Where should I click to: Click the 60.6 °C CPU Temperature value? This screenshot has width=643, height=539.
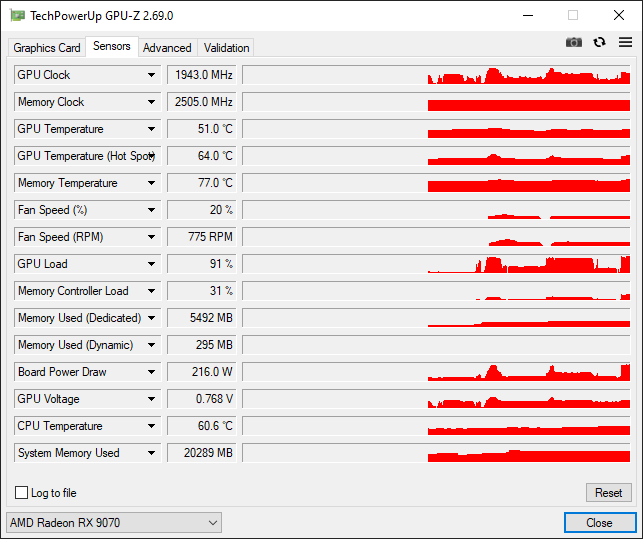point(202,426)
